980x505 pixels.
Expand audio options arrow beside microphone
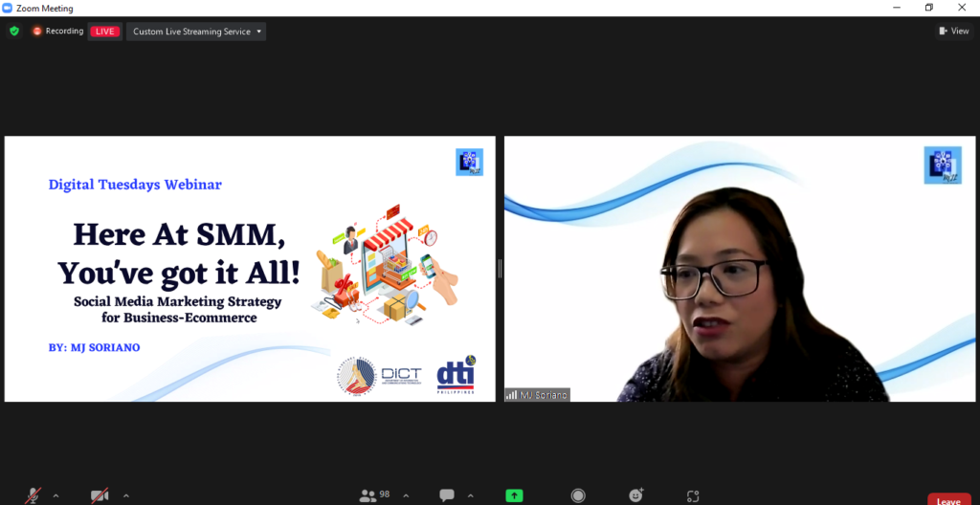point(56,495)
